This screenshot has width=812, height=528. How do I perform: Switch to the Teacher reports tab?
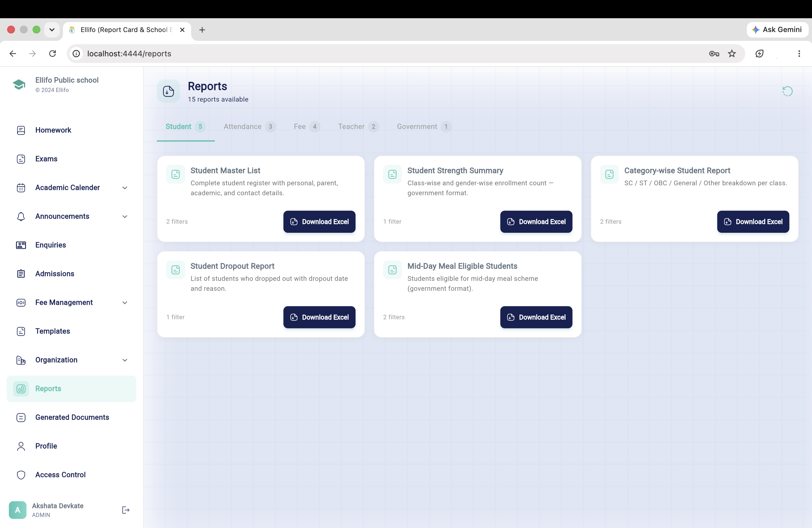coord(358,126)
